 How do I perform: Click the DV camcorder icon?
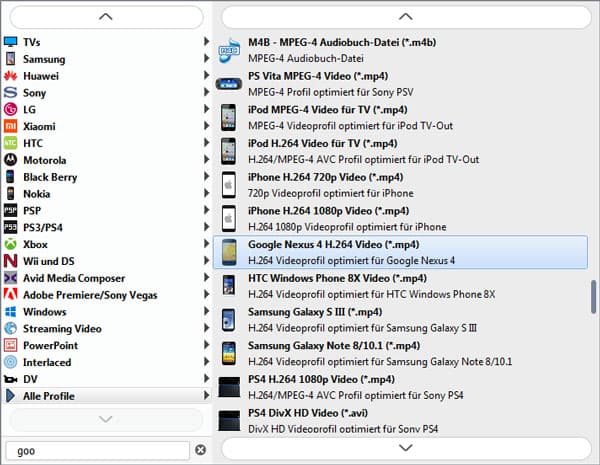(x=10, y=379)
